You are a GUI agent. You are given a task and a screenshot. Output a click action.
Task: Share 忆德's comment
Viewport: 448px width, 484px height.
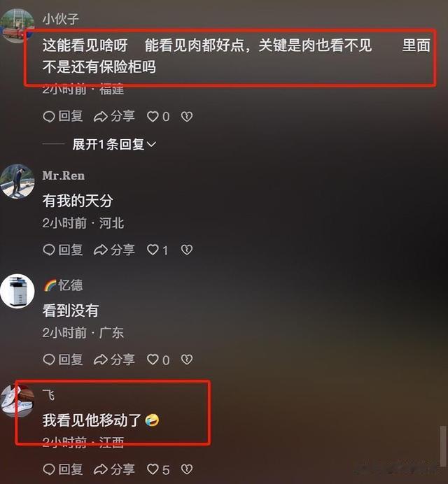[114, 360]
